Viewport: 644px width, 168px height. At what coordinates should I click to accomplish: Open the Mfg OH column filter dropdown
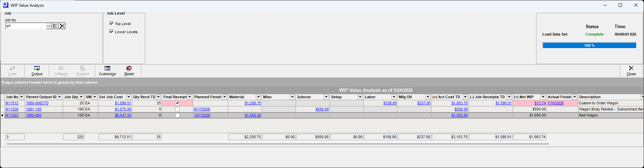click(x=428, y=97)
